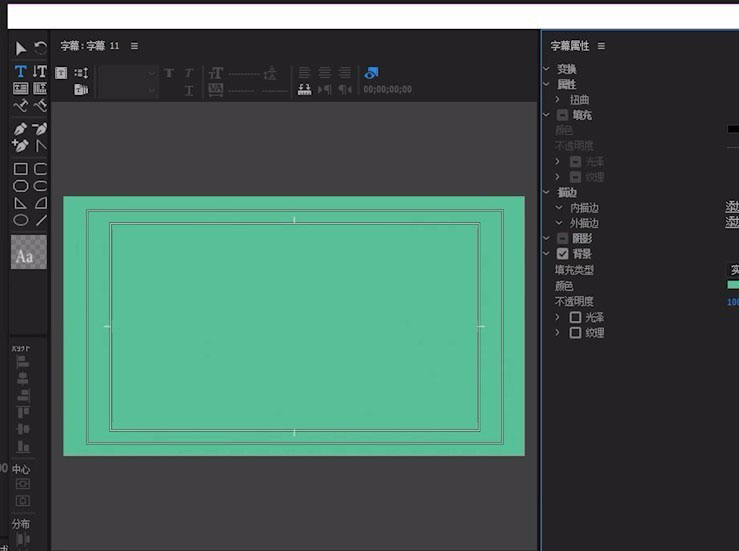This screenshot has height=551, width=739.
Task: Select the Rotation tool
Action: tap(41, 48)
